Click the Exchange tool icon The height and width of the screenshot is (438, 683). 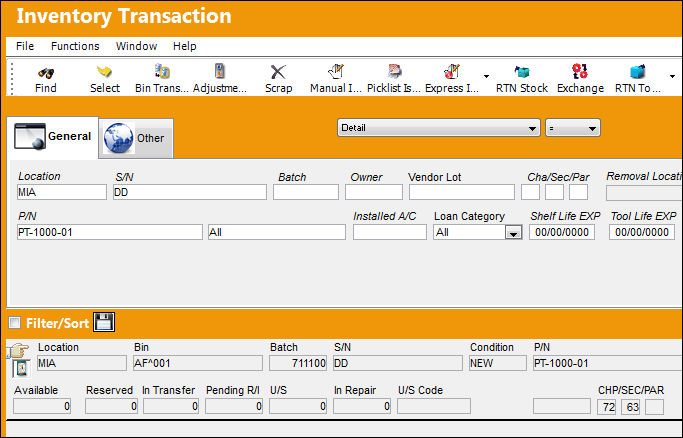point(580,71)
